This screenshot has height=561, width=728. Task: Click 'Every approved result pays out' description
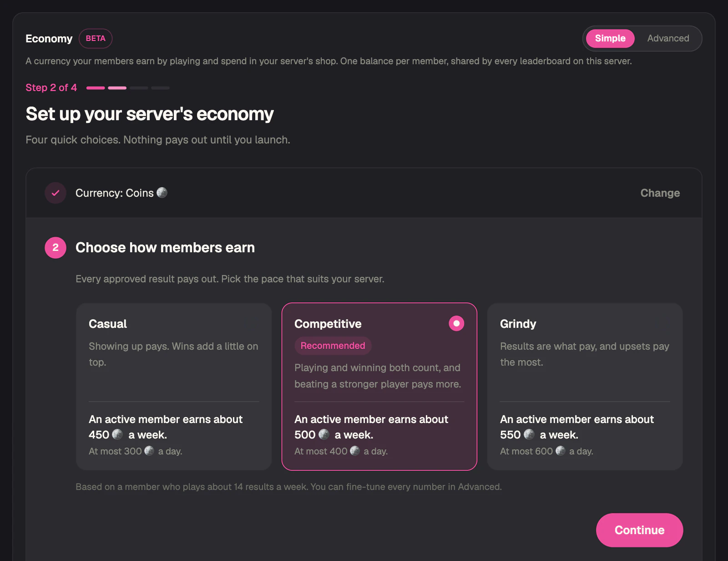coord(230,279)
